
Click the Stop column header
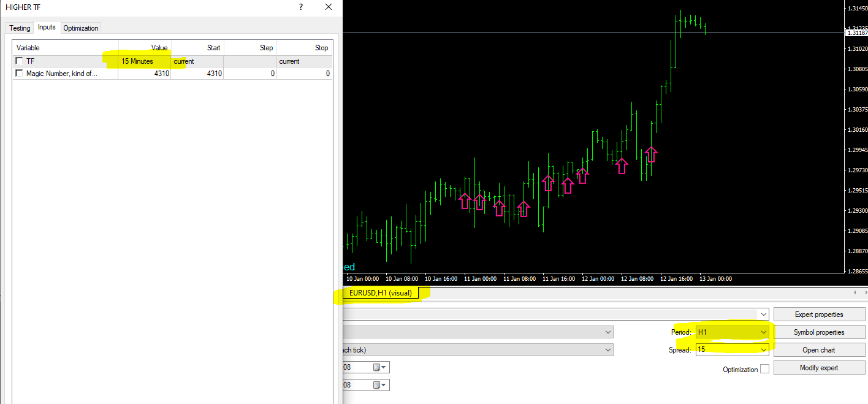(x=304, y=48)
